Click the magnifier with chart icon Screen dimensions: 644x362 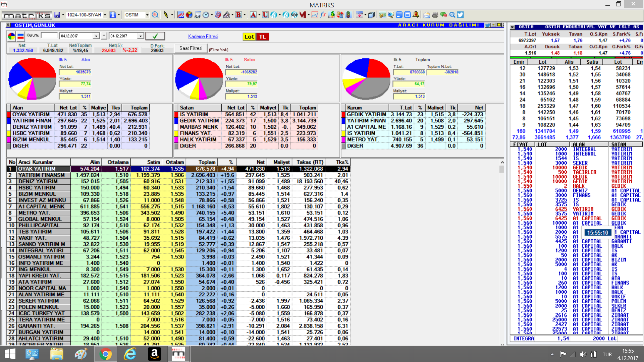tap(452, 15)
